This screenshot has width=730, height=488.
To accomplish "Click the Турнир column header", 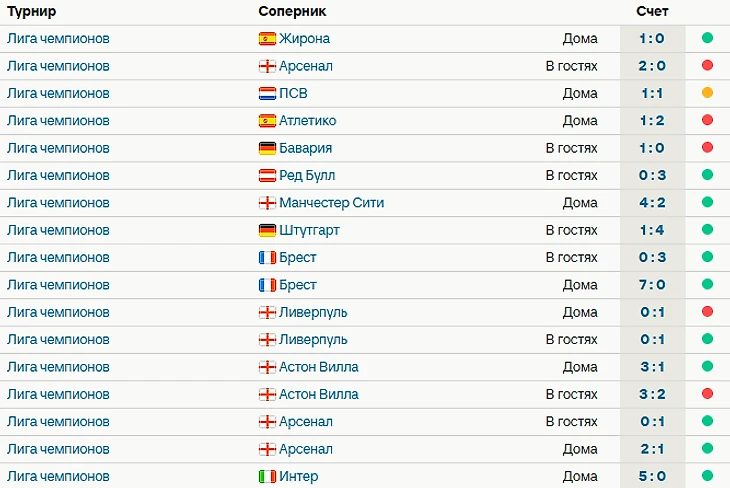I will (x=31, y=11).
